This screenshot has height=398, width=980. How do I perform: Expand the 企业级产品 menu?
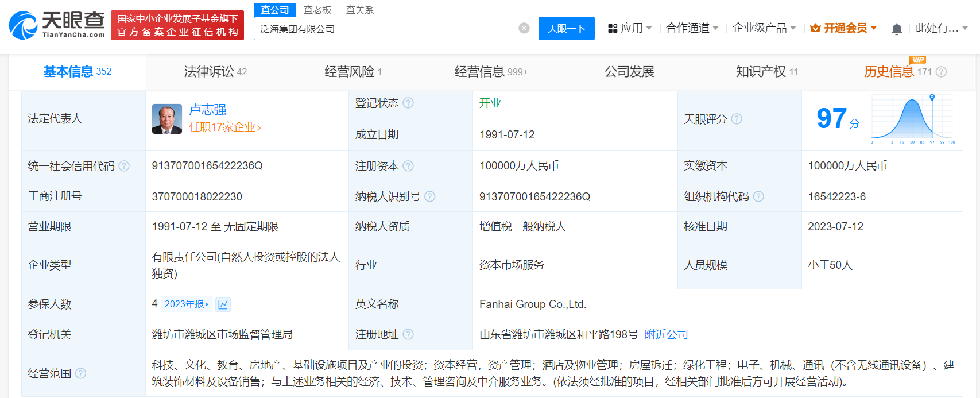[x=764, y=28]
